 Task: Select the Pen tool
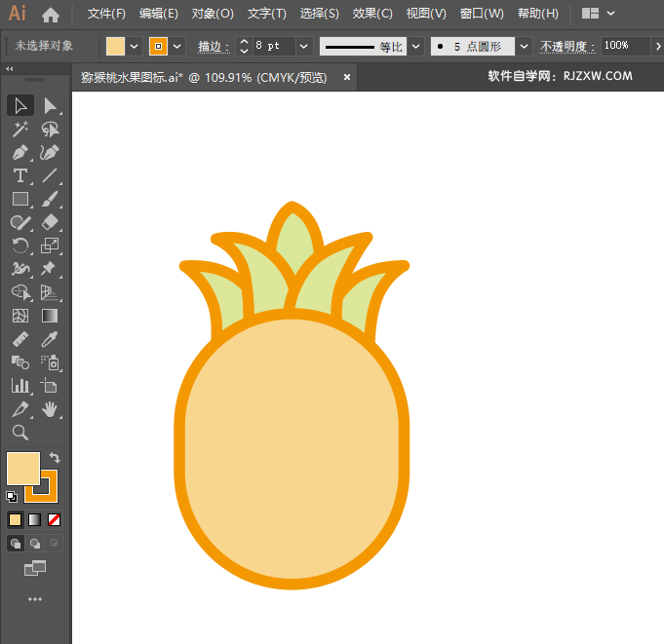pyautogui.click(x=20, y=152)
